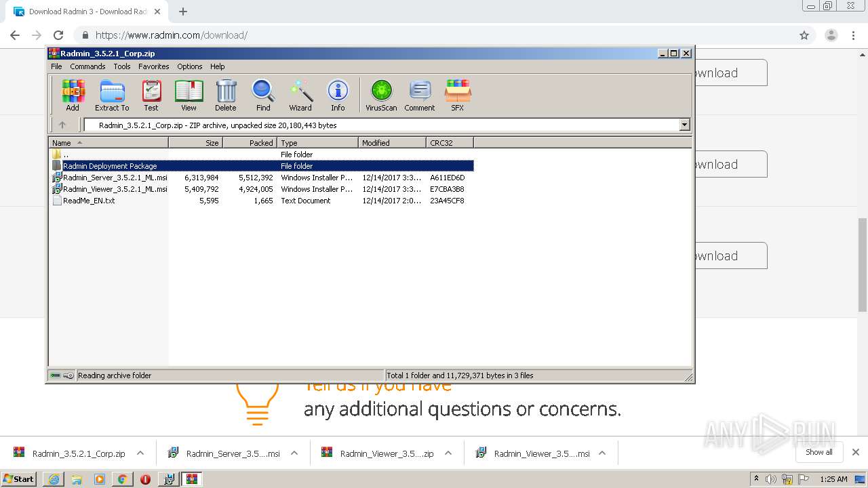Select the parent folder '..' row
The image size is (868, 488).
(262, 155)
